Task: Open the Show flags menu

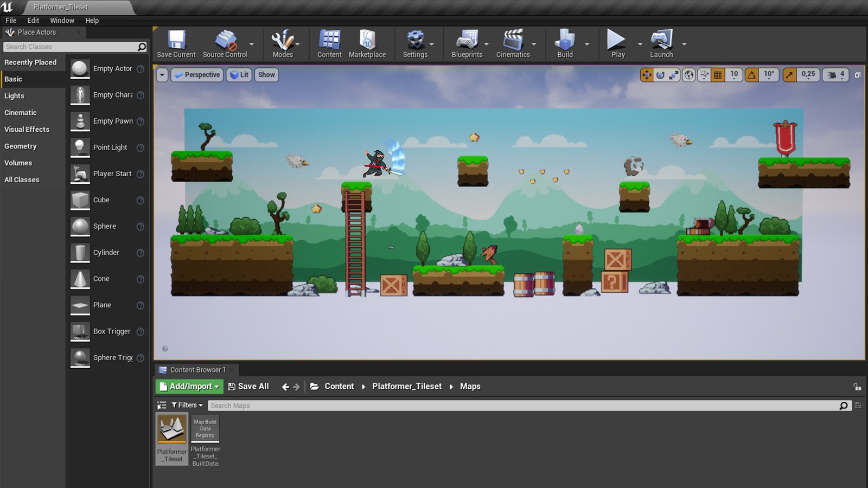Action: coord(266,75)
